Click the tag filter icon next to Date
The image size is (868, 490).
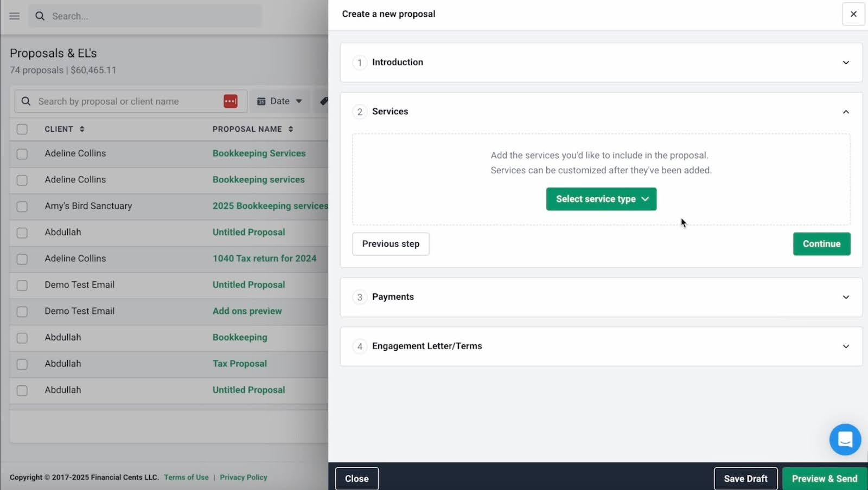point(324,101)
